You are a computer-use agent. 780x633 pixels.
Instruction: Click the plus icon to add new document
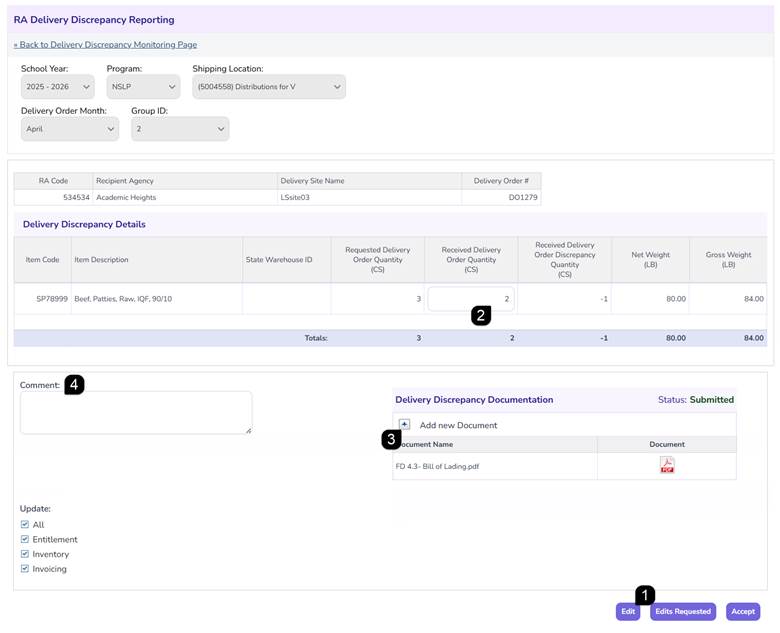[x=404, y=424]
